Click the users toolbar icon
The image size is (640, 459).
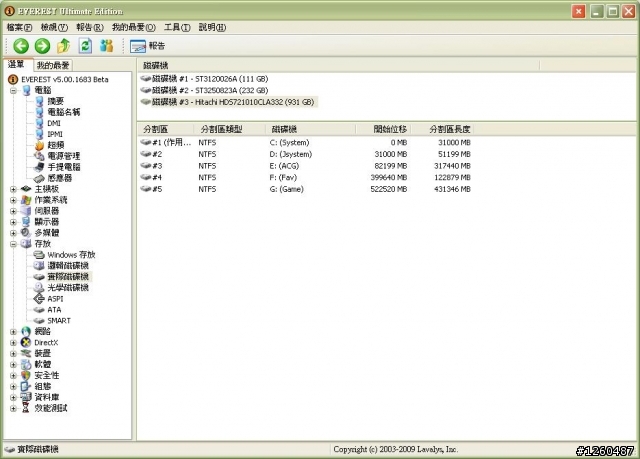coord(107,46)
